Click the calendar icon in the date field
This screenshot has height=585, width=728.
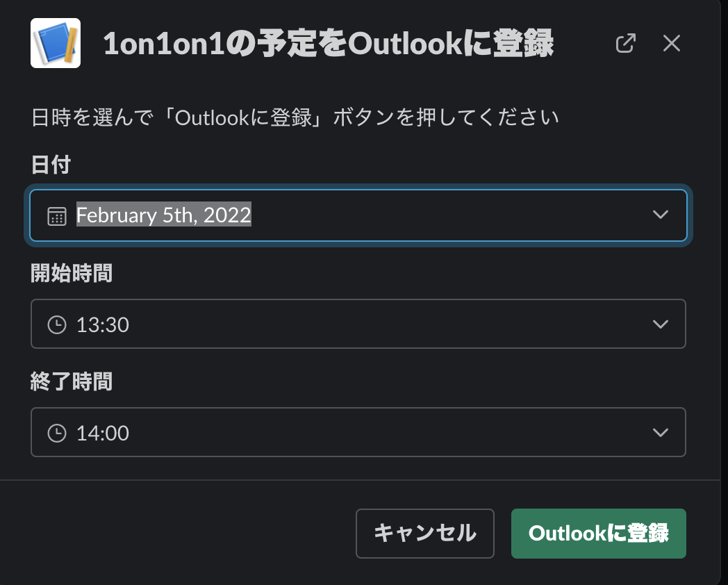pos(56,215)
